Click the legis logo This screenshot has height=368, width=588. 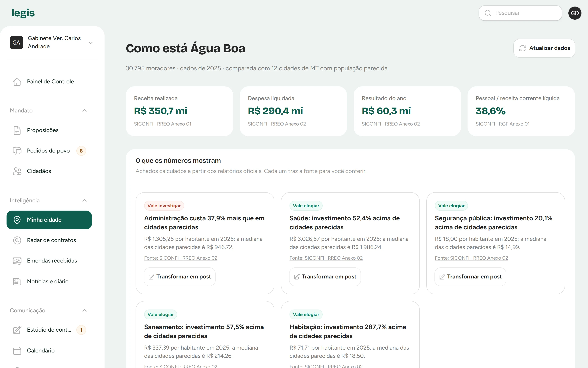23,13
